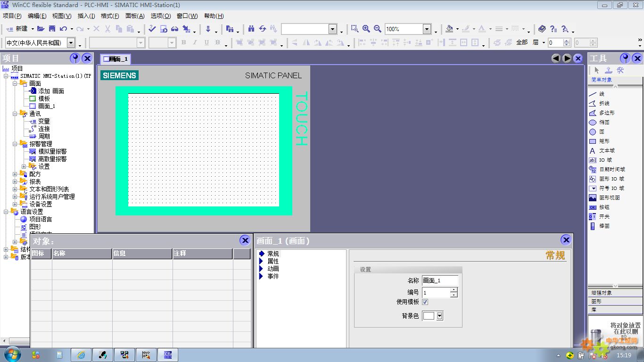Select the 椭圆 (Ellipse) tool

[599, 122]
